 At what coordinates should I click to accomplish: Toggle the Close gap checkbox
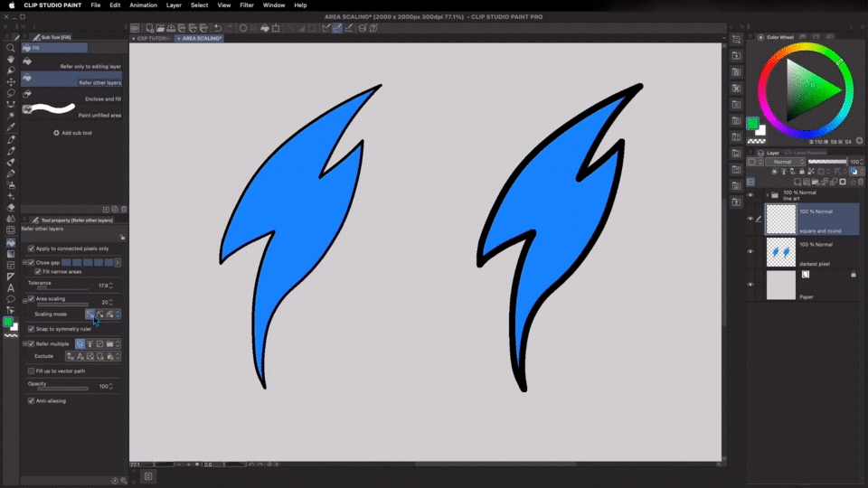(x=31, y=263)
